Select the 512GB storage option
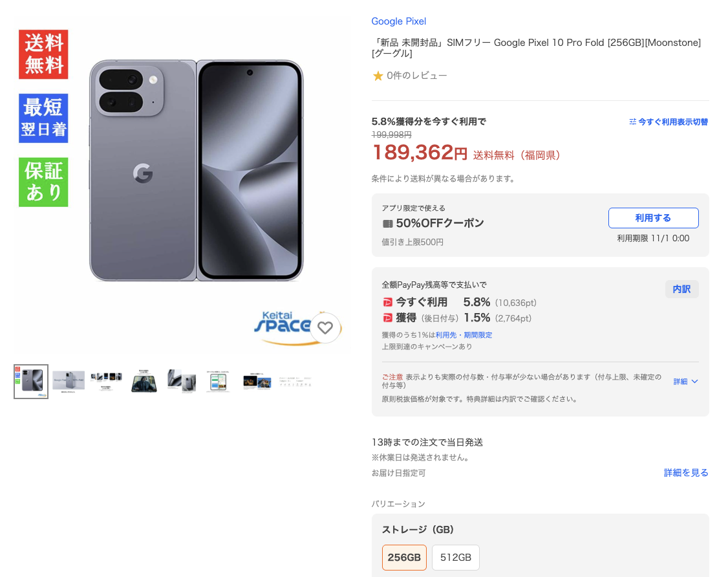Image resolution: width=728 pixels, height=577 pixels. click(x=455, y=557)
